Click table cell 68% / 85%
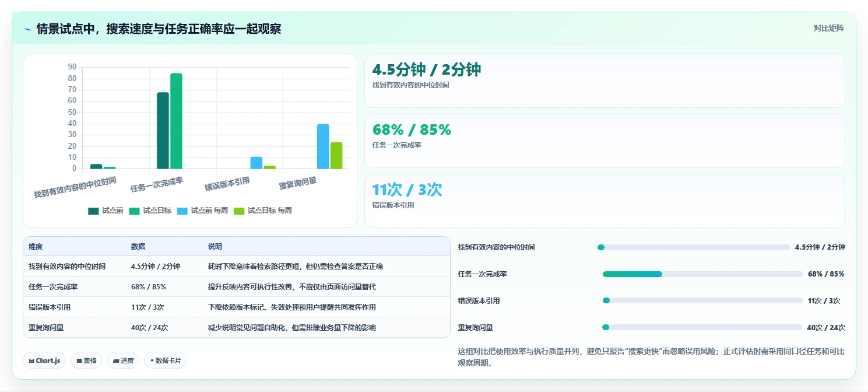 tap(149, 287)
